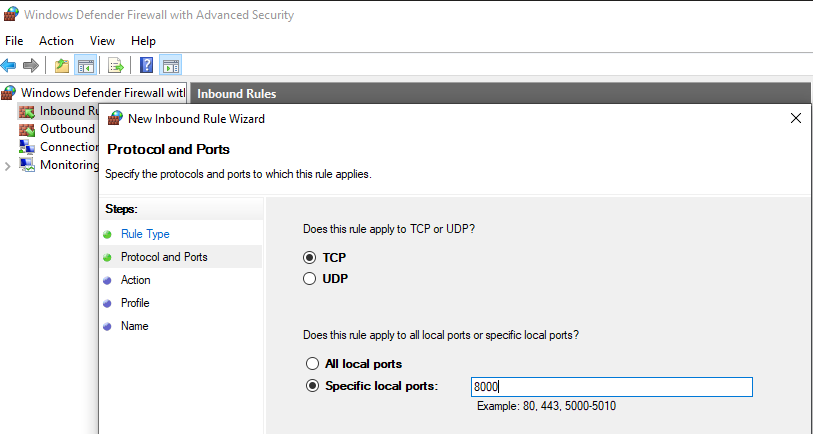Click the Forward arrow toolbar icon
Image resolution: width=813 pixels, height=434 pixels.
coord(31,65)
